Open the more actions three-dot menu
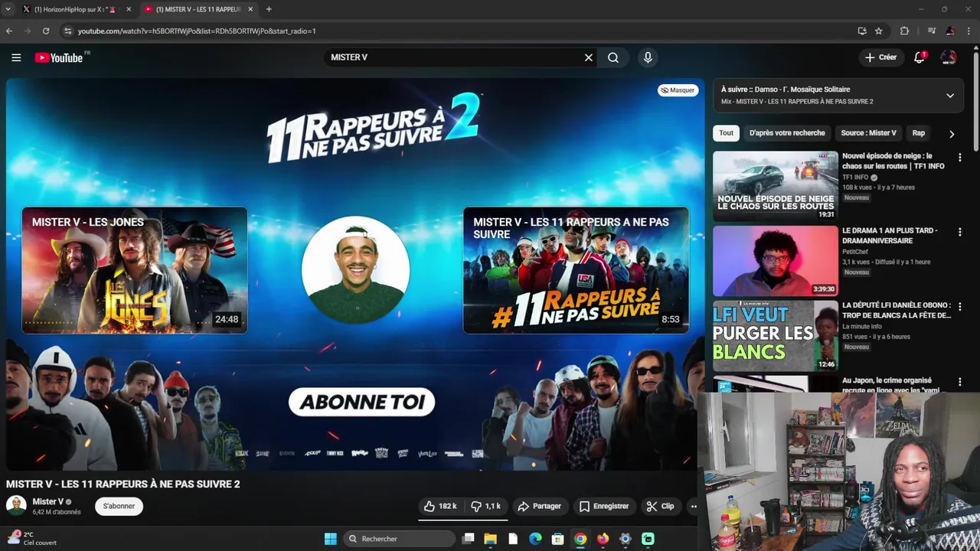Viewport: 980px width, 551px height. 694,506
